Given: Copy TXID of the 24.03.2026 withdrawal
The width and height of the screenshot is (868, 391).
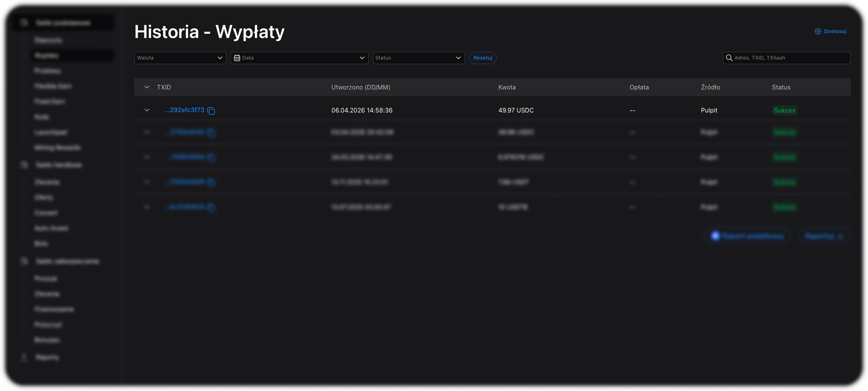Looking at the screenshot, I should coord(211,158).
